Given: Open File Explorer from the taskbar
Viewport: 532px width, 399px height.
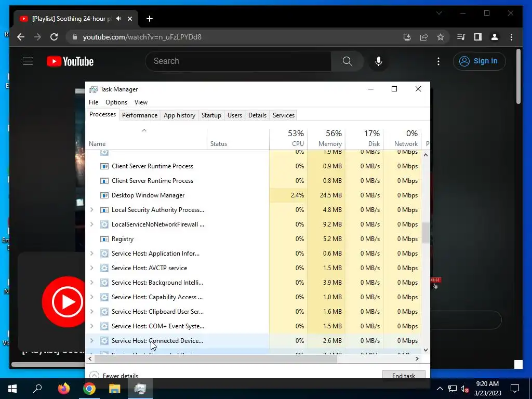Looking at the screenshot, I should (115, 389).
